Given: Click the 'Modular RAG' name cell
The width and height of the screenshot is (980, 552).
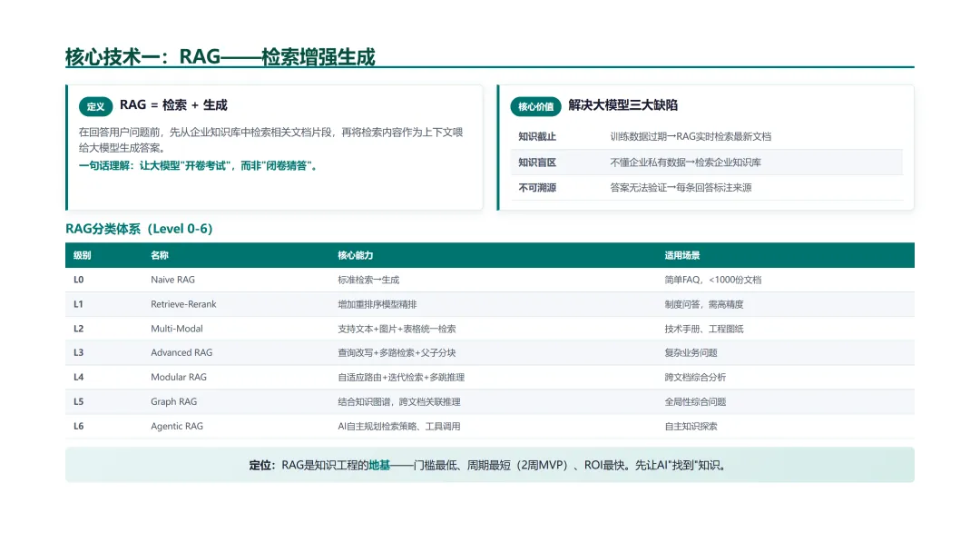Looking at the screenshot, I should [x=178, y=377].
